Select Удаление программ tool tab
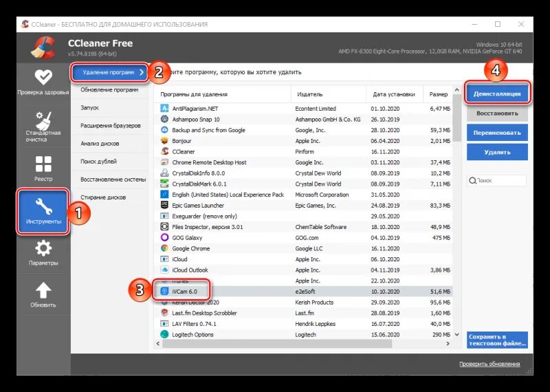The height and width of the screenshot is (392, 550). 110,72
